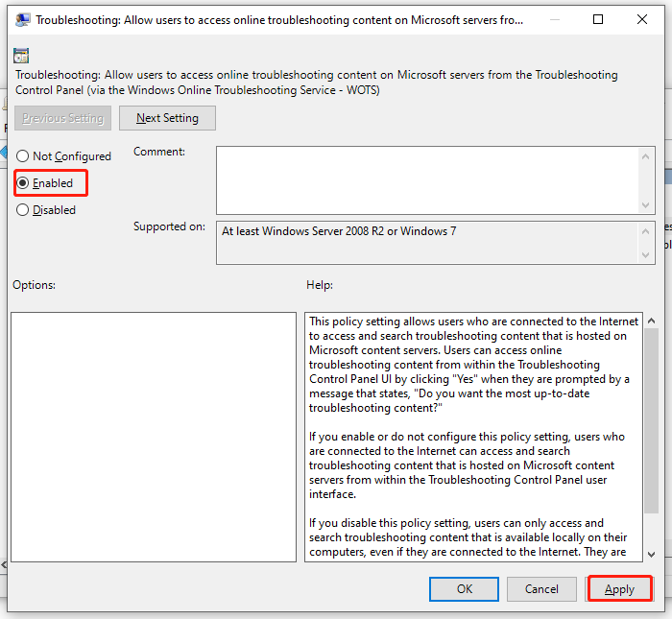Minimize the policy setting dialog
Viewport: 672px width, 619px height.
pyautogui.click(x=555, y=19)
